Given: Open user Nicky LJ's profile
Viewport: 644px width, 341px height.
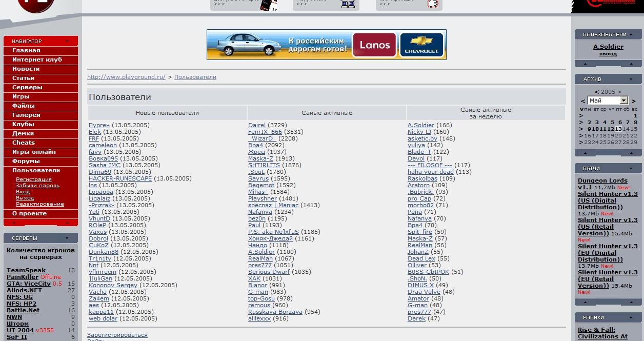Looking at the screenshot, I should pyautogui.click(x=419, y=132).
